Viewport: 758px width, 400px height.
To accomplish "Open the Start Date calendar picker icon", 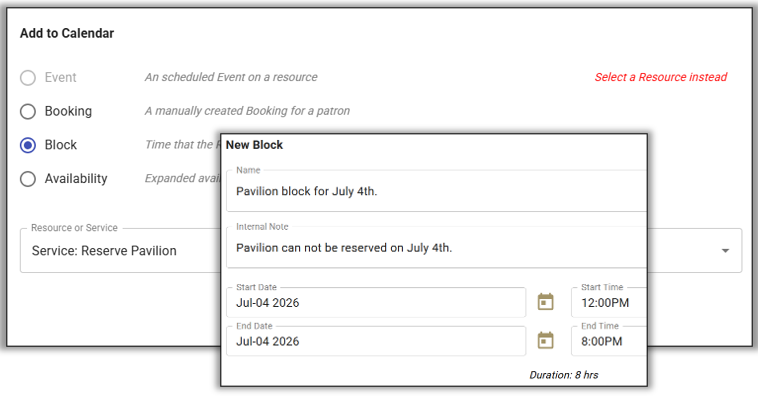I will coord(545,302).
